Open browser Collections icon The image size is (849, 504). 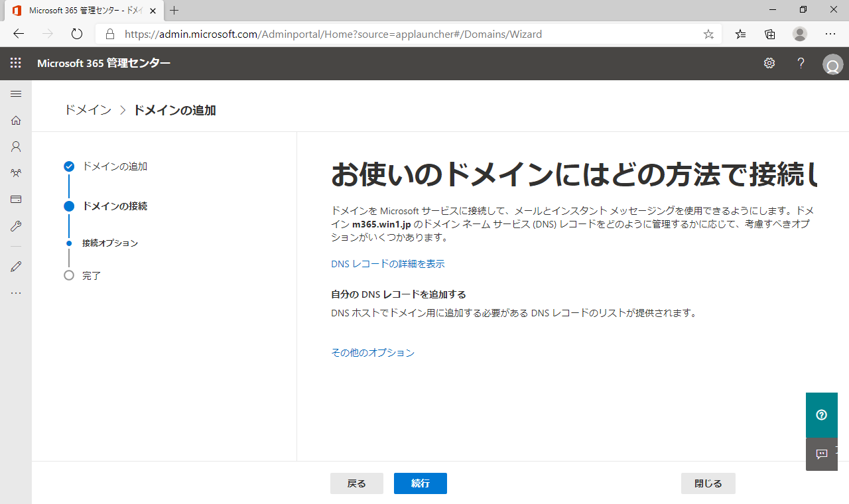click(770, 34)
